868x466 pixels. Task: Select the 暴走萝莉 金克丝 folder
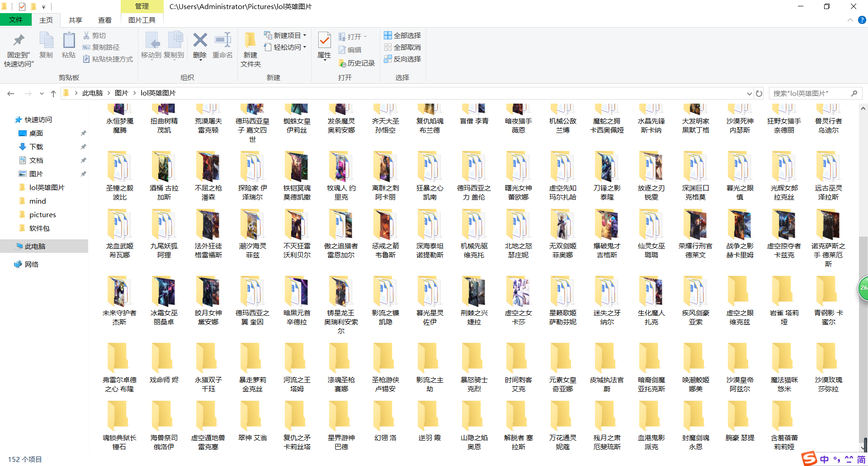click(253, 368)
